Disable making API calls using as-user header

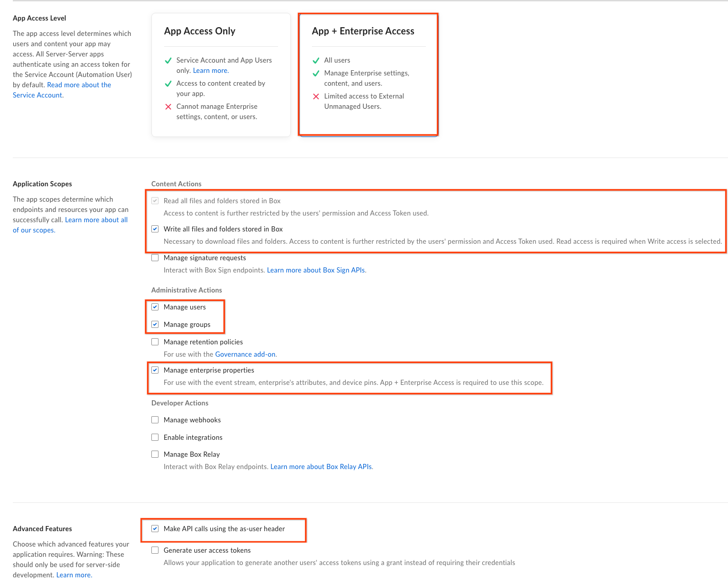pos(155,529)
